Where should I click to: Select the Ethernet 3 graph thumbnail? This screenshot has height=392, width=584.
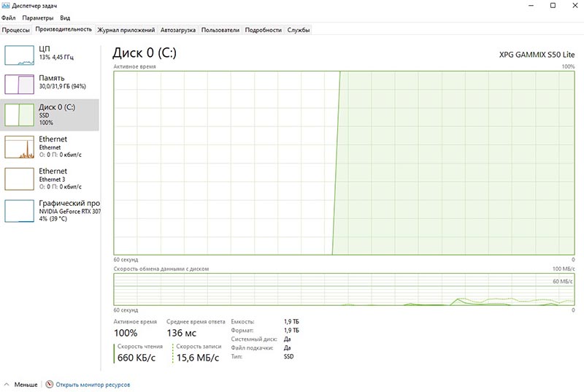(20, 178)
